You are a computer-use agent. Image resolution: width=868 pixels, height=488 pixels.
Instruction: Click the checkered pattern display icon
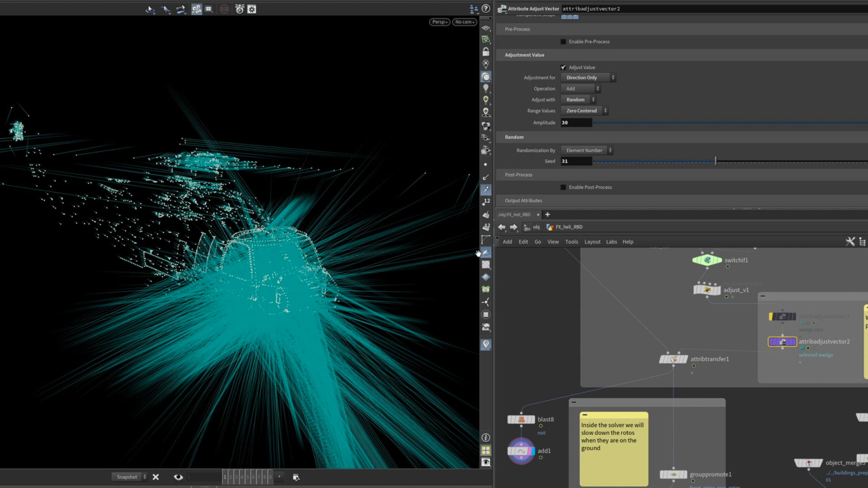click(x=486, y=265)
